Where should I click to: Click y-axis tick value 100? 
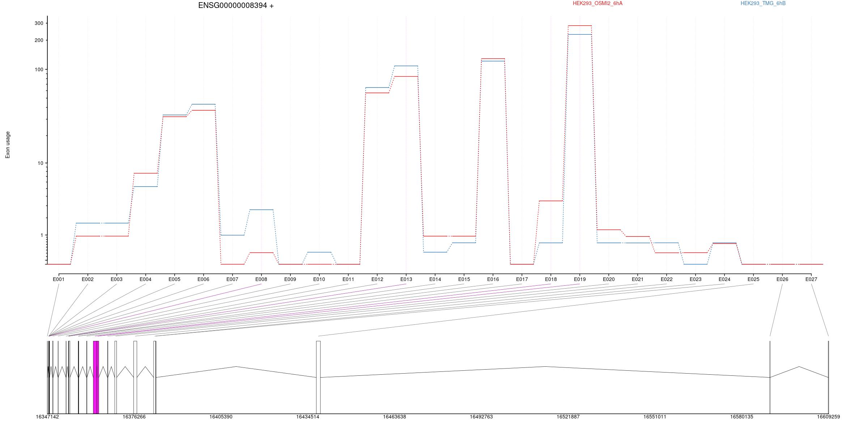[x=39, y=69]
